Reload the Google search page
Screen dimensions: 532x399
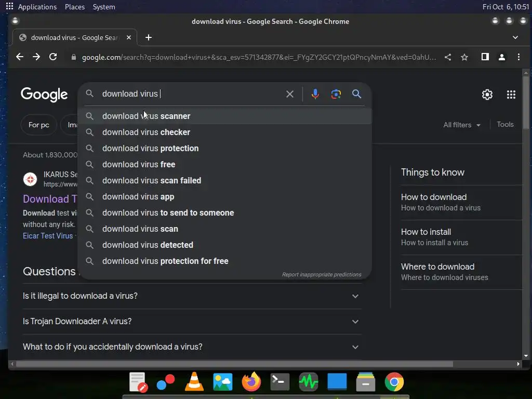(53, 57)
